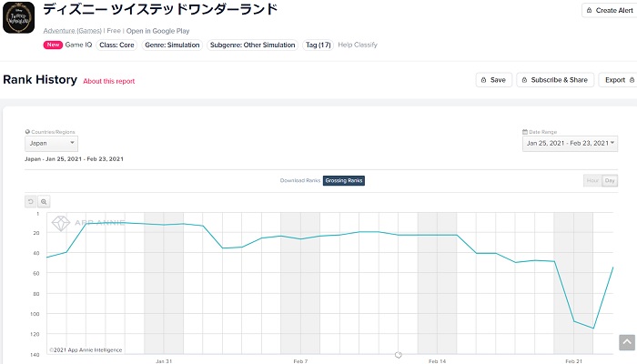This screenshot has width=637, height=364.
Task: Click the lock icon on Save
Action: point(483,80)
